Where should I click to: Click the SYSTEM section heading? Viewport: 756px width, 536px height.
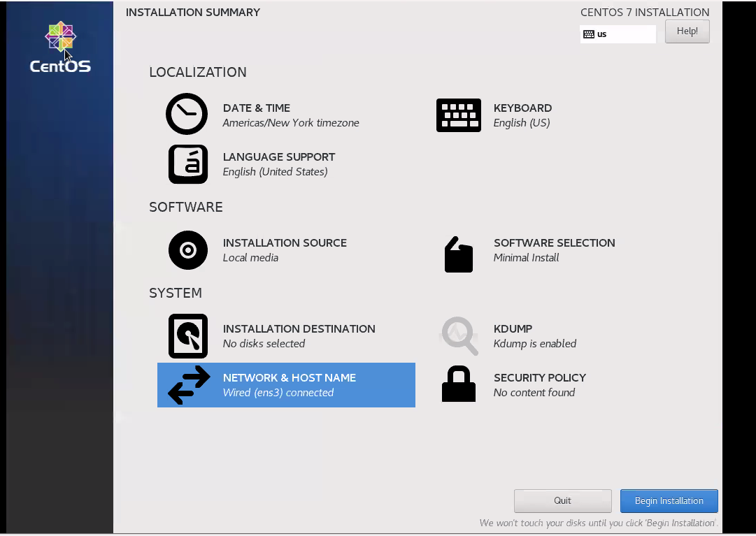[176, 293]
